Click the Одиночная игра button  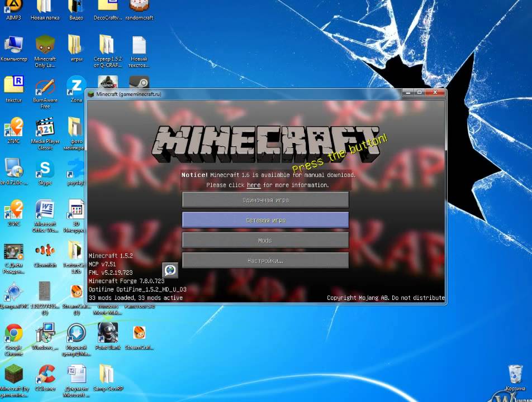pos(265,200)
